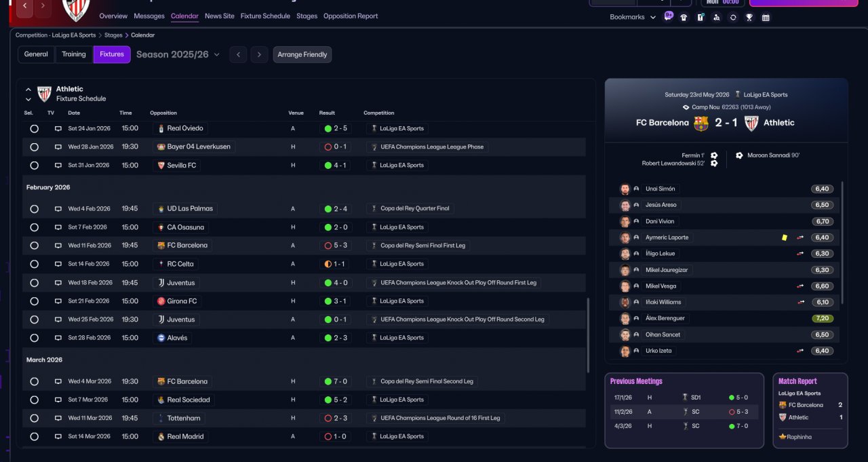Select radio button for Real Madrid fixture
This screenshot has width=868, height=462.
click(35, 437)
